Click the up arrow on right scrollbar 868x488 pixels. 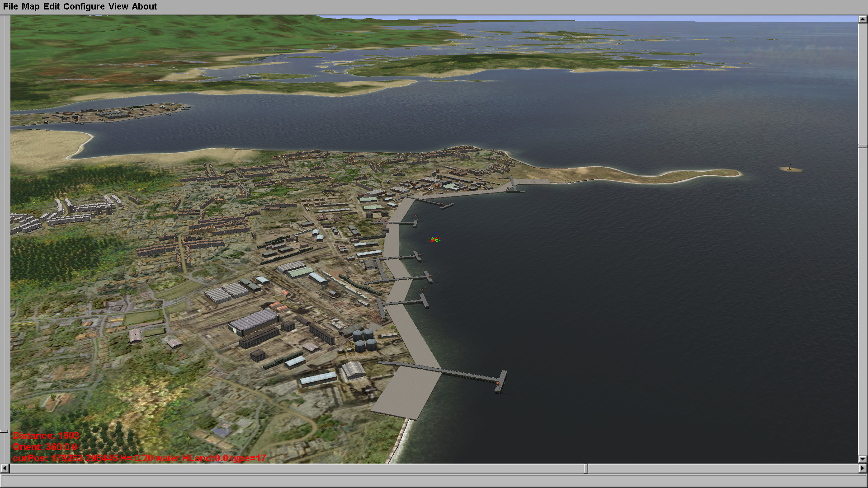[863, 19]
